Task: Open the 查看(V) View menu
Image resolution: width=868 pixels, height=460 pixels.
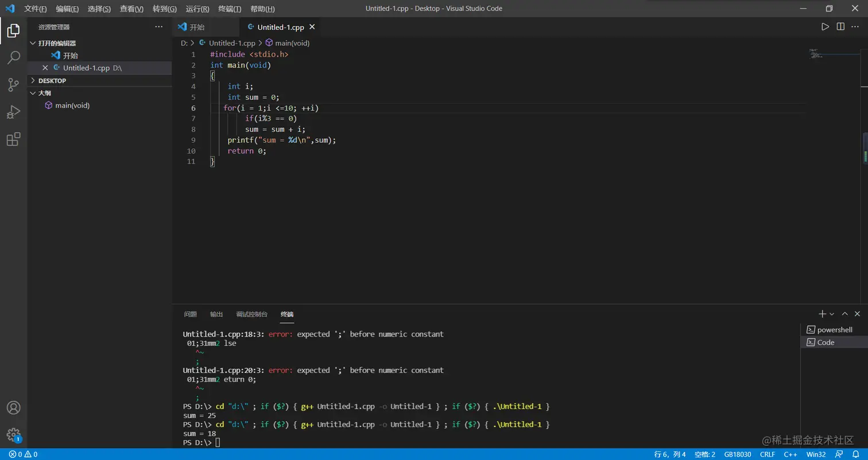Action: 131,9
